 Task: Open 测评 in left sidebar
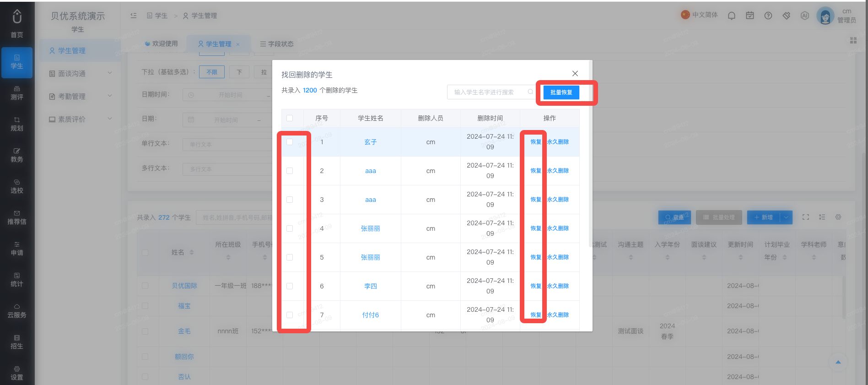(x=17, y=93)
